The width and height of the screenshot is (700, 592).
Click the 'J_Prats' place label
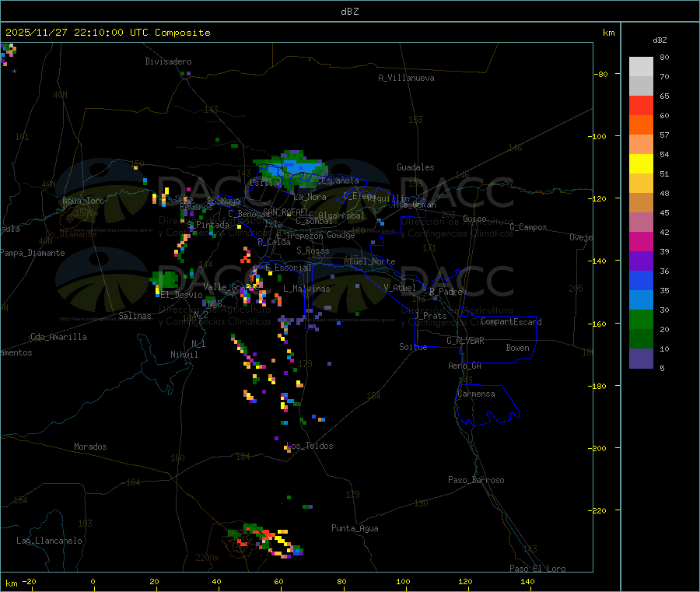coord(431,315)
